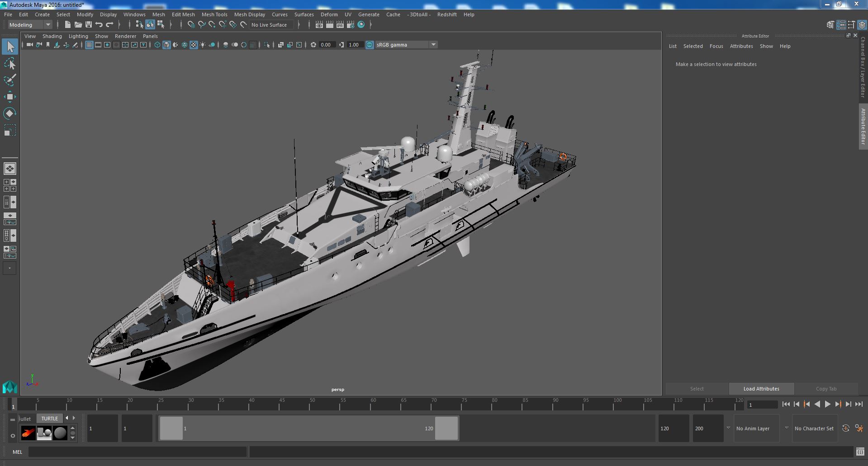Viewport: 868px width, 466px height.
Task: Pick the Lasso select tool
Action: pyautogui.click(x=10, y=64)
